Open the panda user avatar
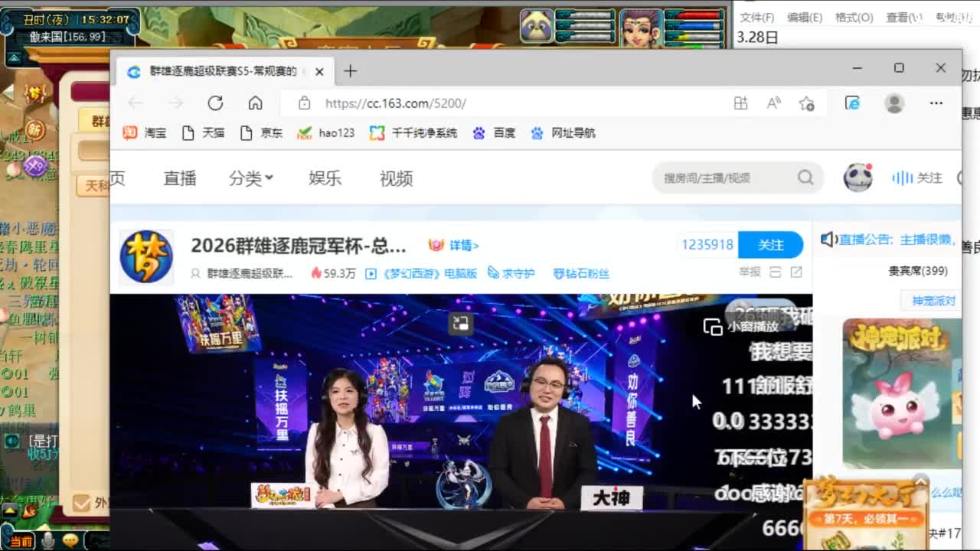Screen dimensions: 980x551 (857, 178)
